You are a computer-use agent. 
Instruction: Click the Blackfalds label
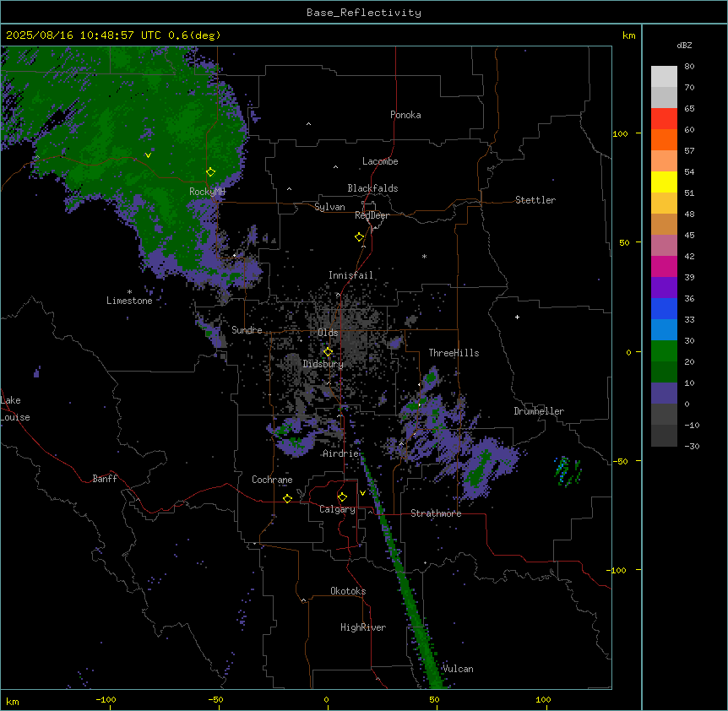coord(372,188)
